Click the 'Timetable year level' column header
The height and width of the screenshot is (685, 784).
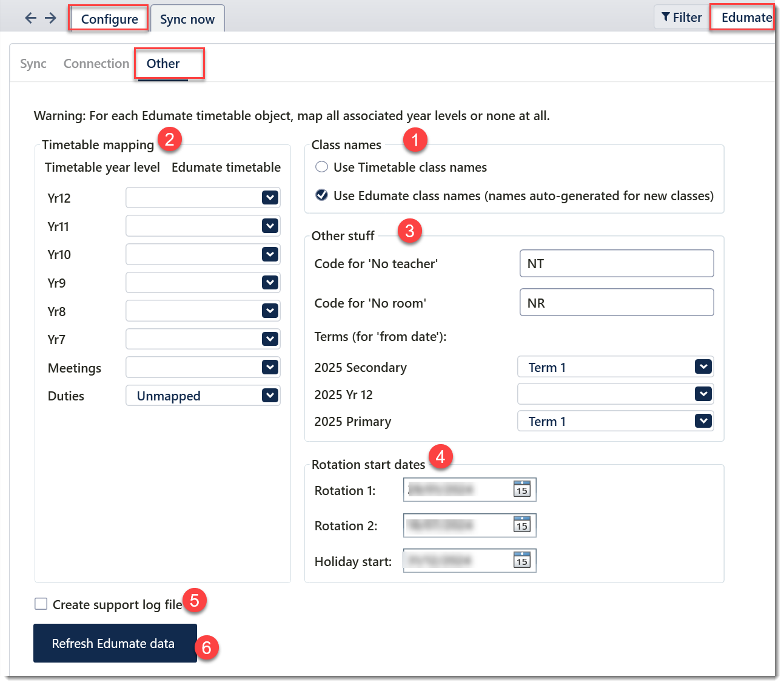click(x=102, y=167)
